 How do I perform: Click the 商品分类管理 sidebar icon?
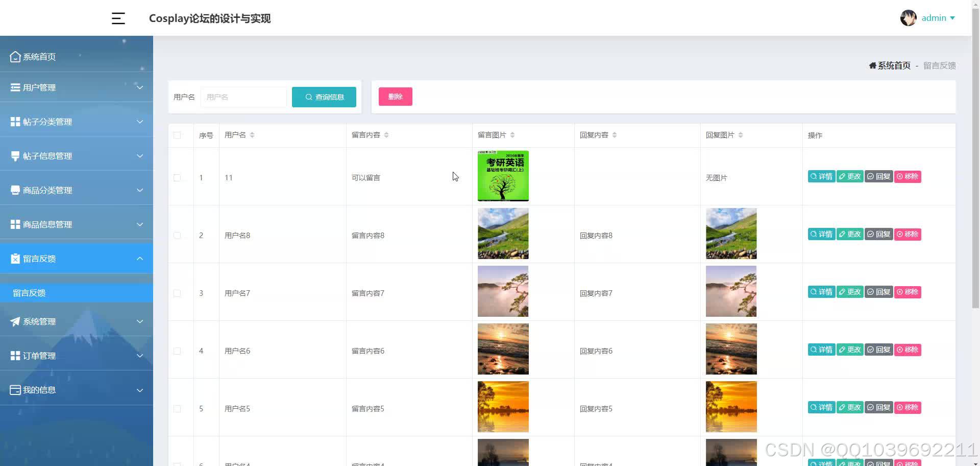[15, 190]
